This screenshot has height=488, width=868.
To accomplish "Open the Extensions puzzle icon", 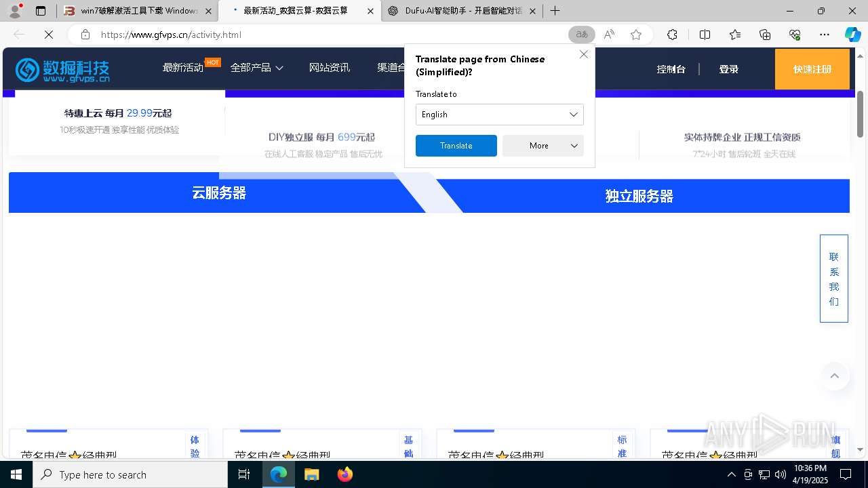I will (x=672, y=35).
